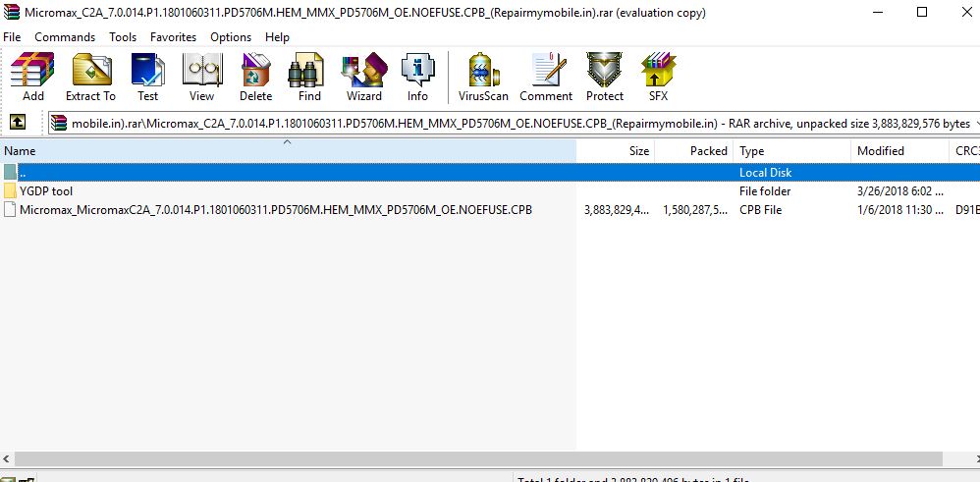The image size is (980, 482).
Task: Click the 1/6/2018 modified date
Action: (900, 209)
